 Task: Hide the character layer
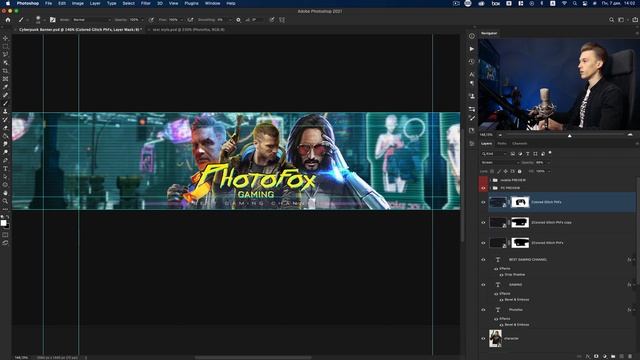coord(483,338)
